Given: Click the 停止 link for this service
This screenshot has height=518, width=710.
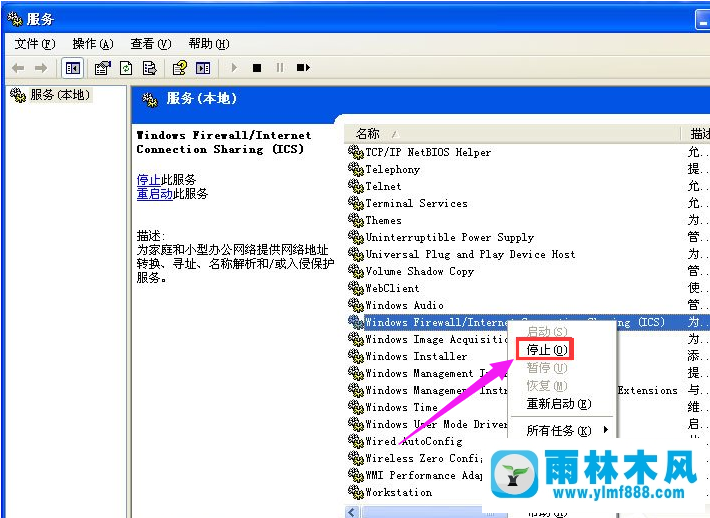Looking at the screenshot, I should tap(149, 180).
